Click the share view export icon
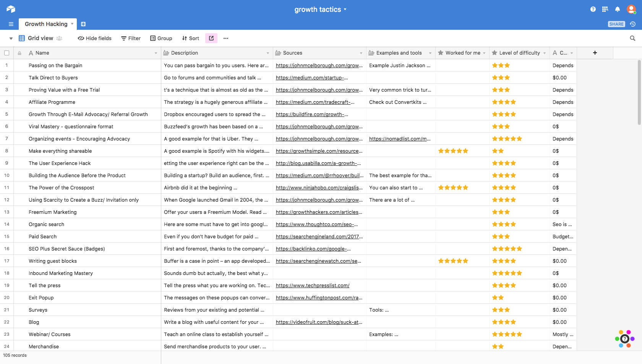 click(211, 38)
